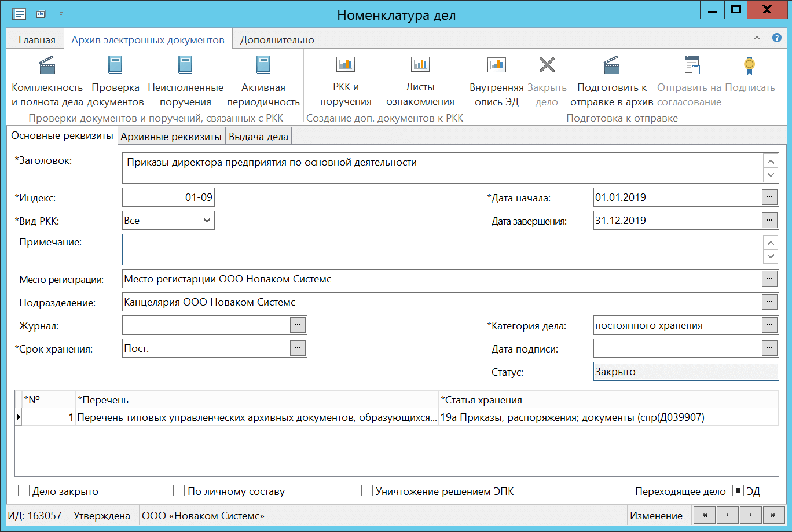The width and height of the screenshot is (792, 532).
Task: Click the Заголовок text field
Action: point(443,168)
